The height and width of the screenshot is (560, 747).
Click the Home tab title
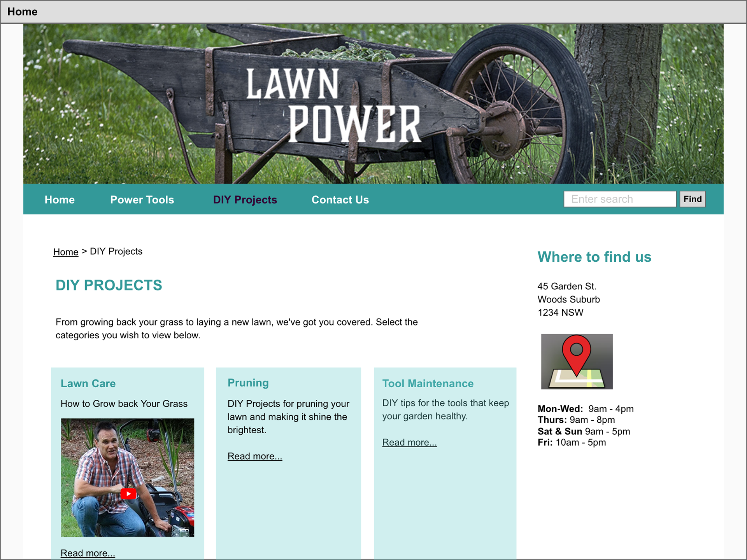pyautogui.click(x=23, y=12)
